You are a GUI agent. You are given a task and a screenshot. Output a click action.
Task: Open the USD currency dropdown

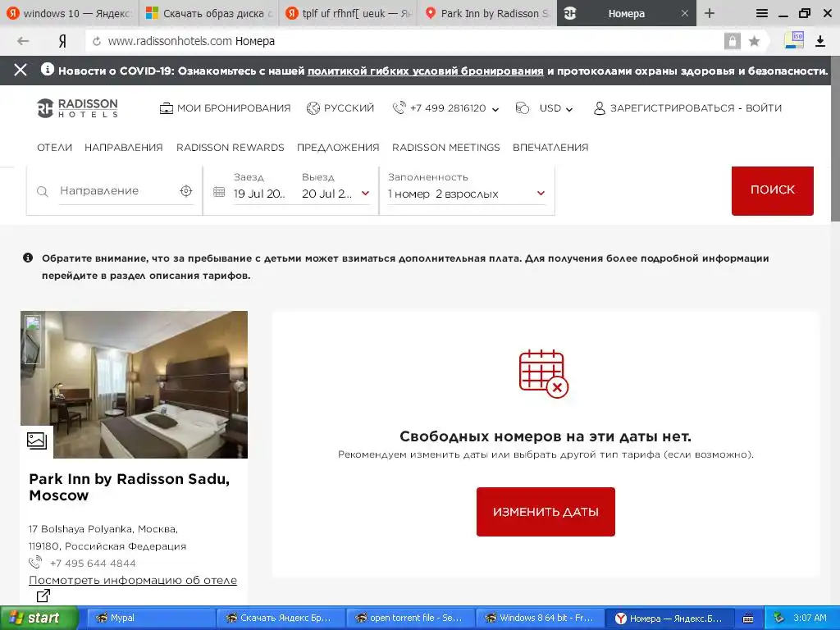[556, 108]
